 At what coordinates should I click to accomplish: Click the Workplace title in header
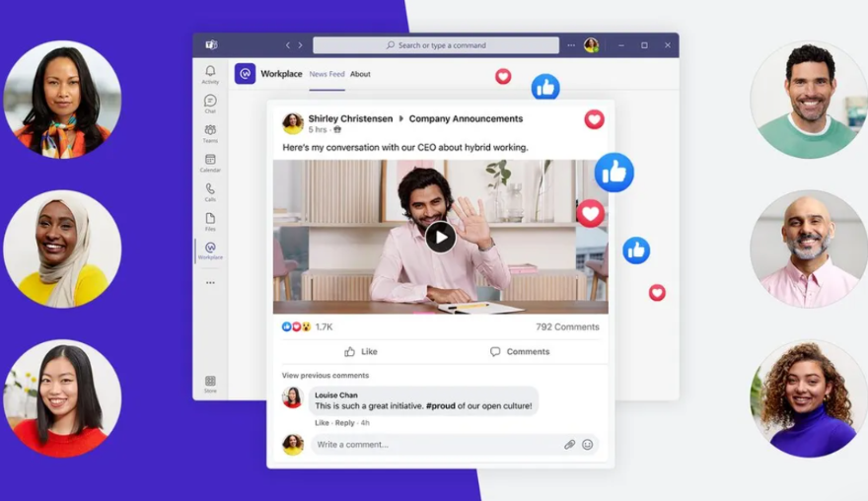tap(281, 74)
